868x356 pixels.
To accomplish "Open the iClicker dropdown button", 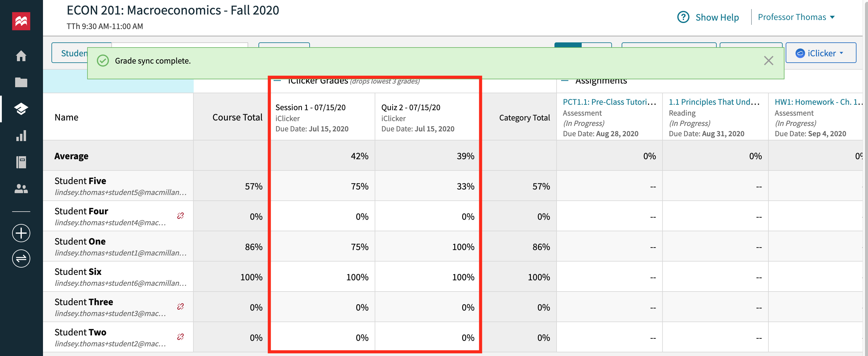I will click(x=820, y=53).
